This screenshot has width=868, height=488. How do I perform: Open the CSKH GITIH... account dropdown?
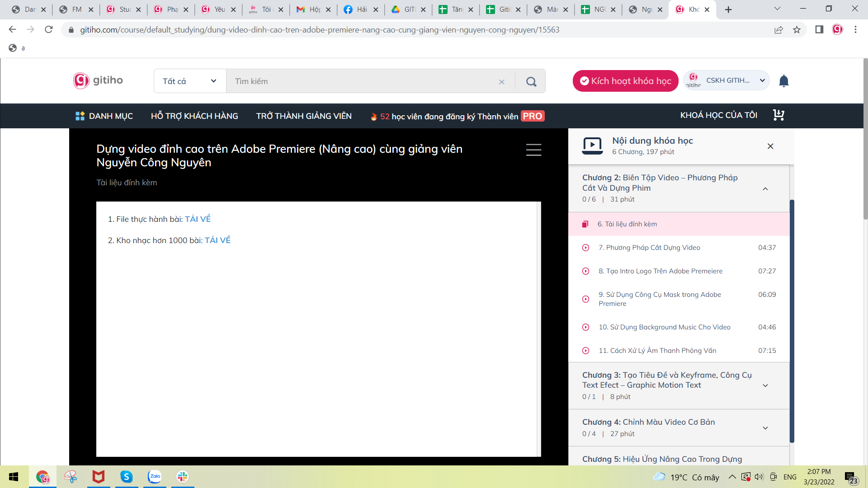[726, 80]
